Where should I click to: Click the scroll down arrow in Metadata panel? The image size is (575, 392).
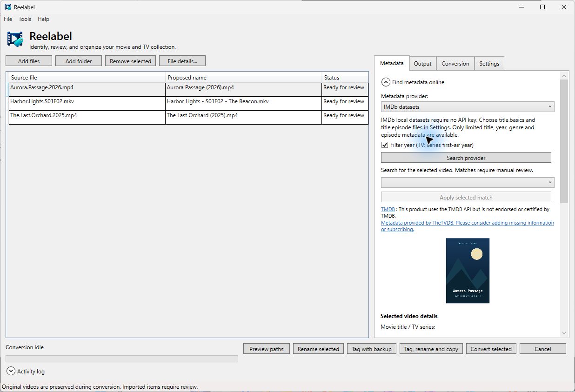click(x=564, y=333)
